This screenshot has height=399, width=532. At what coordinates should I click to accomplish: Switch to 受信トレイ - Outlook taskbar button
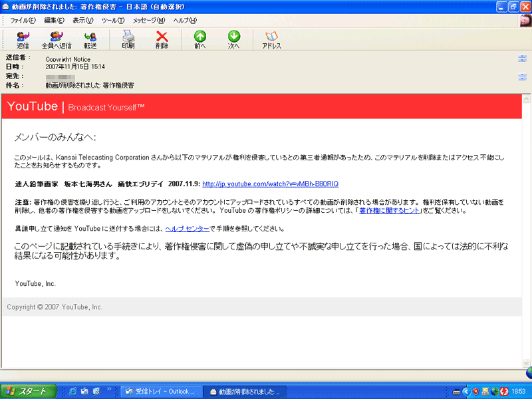162,392
